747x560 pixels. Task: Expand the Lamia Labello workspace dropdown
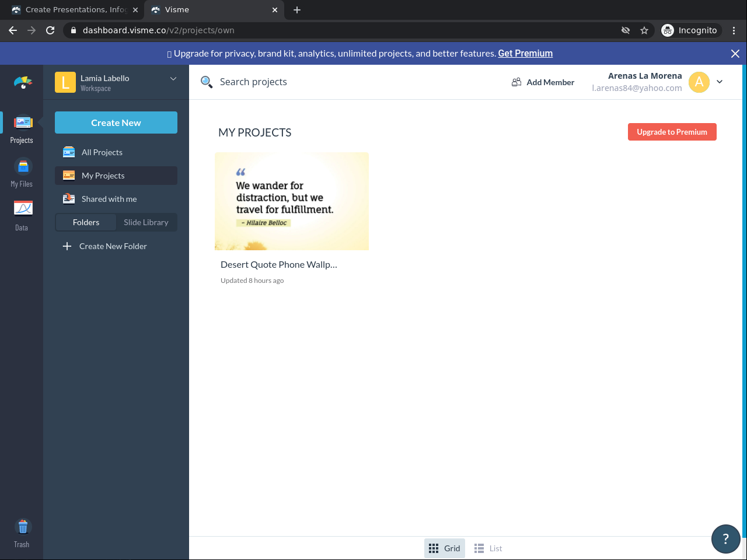(x=173, y=79)
